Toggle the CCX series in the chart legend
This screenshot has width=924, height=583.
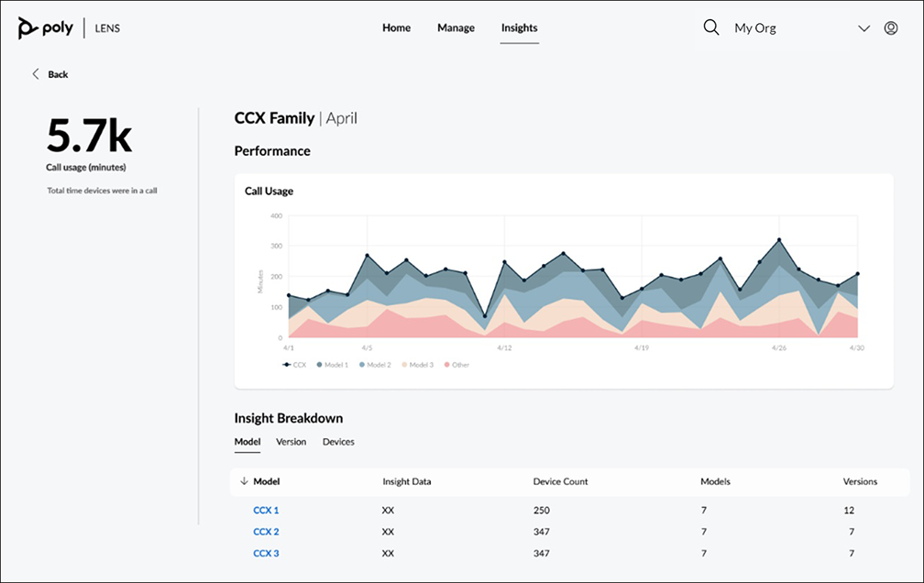pos(293,364)
